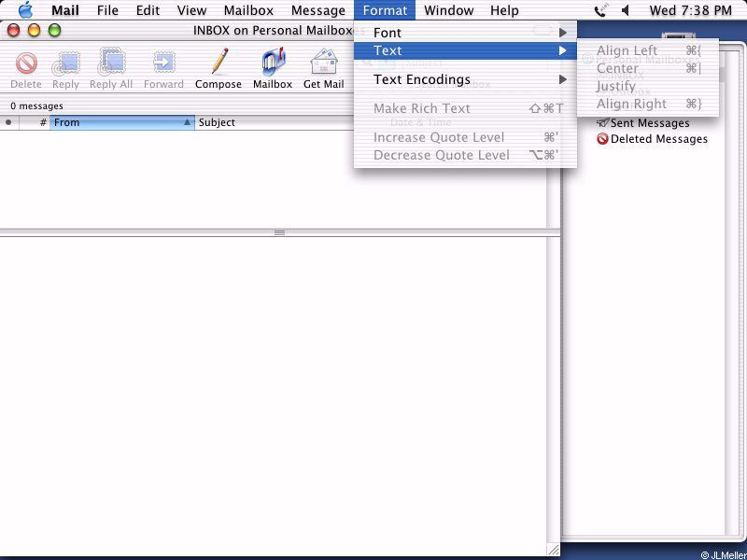
Task: Choose Increase Quote Level
Action: pyautogui.click(x=465, y=137)
